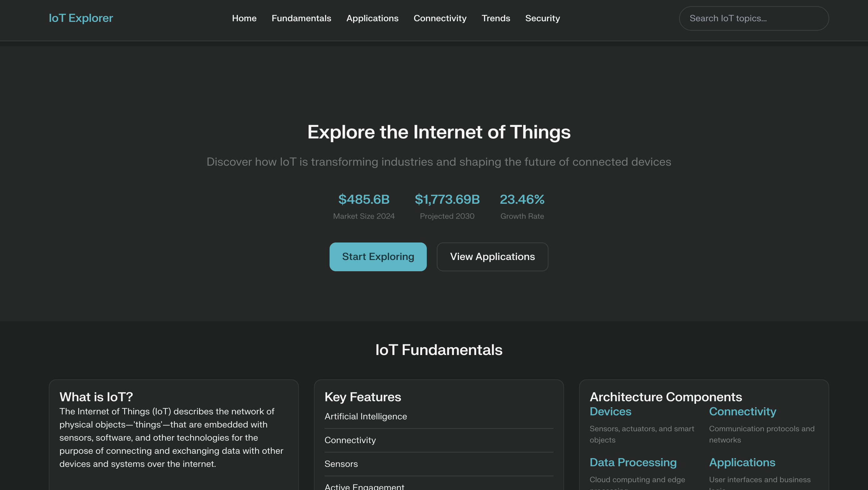Open the Fundamentals navigation link
Screen dimensions: 868x490
(301, 18)
